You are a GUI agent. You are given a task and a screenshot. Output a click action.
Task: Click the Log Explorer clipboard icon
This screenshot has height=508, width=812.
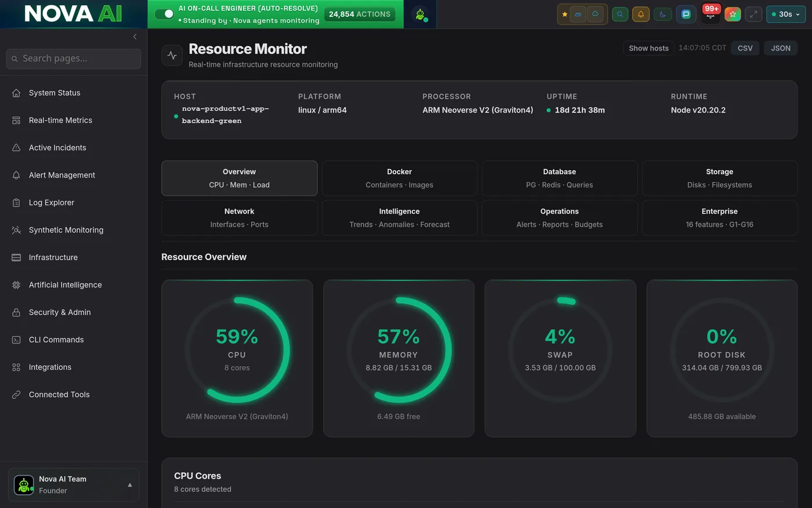click(x=16, y=203)
